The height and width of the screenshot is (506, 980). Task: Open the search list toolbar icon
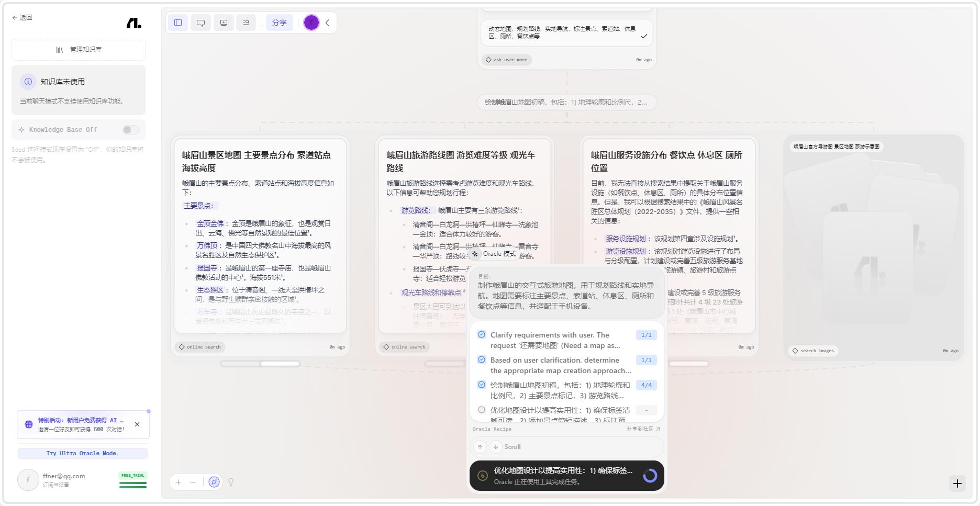(246, 23)
